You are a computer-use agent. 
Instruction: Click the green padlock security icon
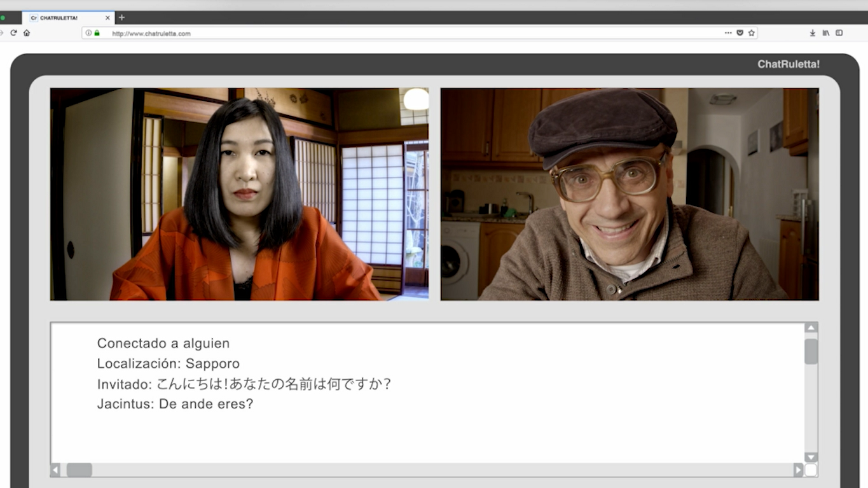coord(97,33)
